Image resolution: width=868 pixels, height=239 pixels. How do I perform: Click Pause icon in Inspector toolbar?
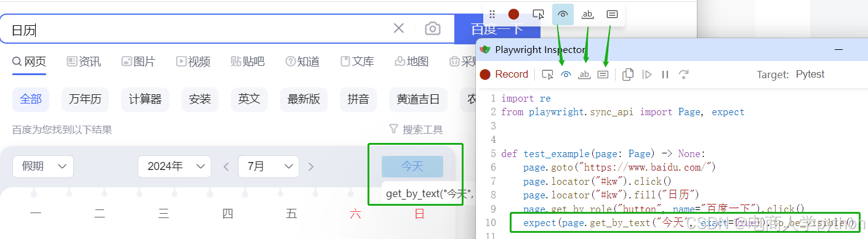(x=665, y=75)
